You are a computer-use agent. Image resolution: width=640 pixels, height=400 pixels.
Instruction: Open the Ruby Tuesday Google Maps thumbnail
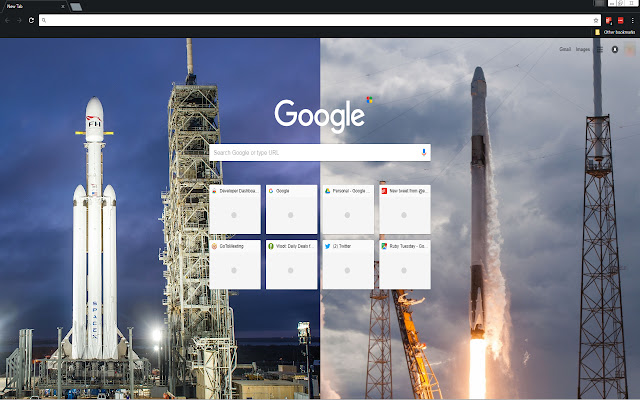pyautogui.click(x=405, y=264)
